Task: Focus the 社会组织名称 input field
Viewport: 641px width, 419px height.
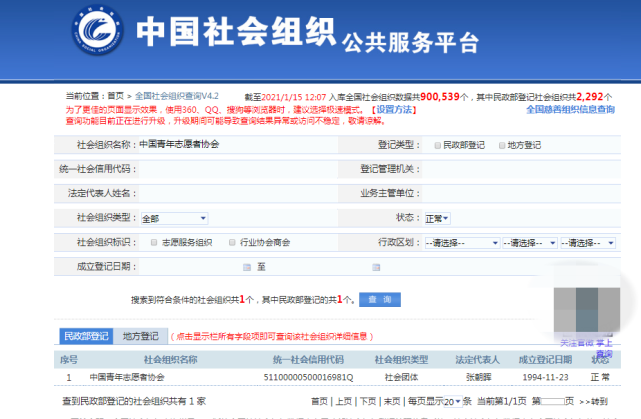Action: click(x=238, y=144)
